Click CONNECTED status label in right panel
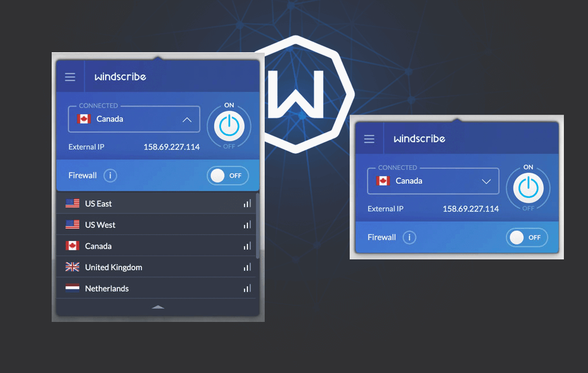Image resolution: width=588 pixels, height=373 pixels. point(397,168)
